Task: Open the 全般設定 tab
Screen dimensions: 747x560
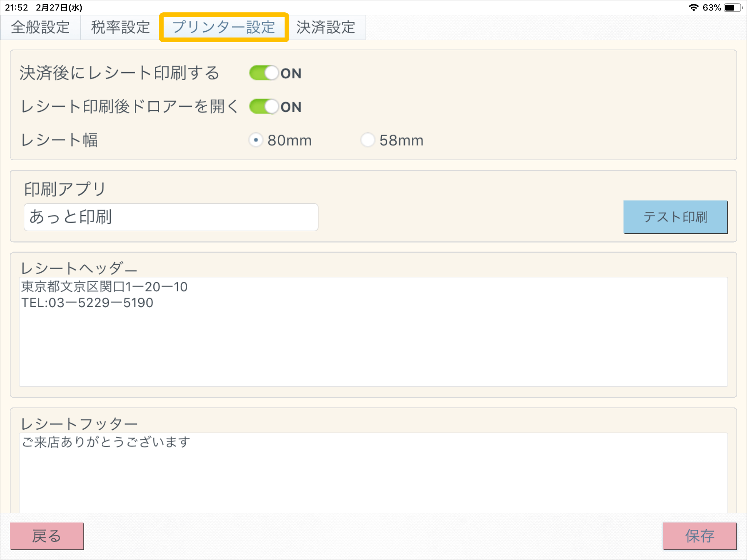Action: point(40,27)
